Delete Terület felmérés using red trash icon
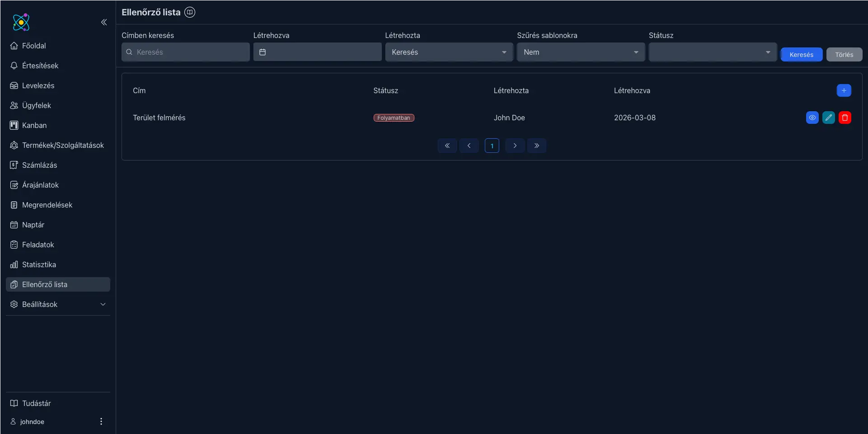 click(845, 118)
